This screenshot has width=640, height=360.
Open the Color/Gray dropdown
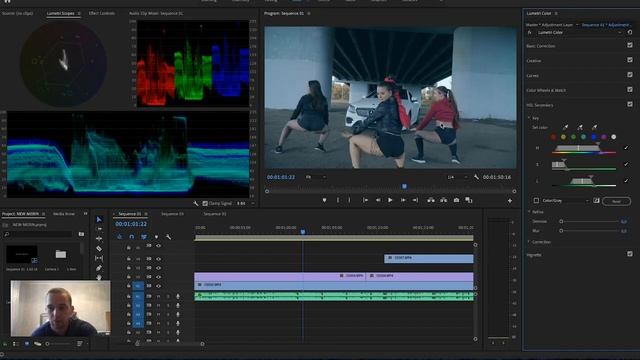(566, 201)
